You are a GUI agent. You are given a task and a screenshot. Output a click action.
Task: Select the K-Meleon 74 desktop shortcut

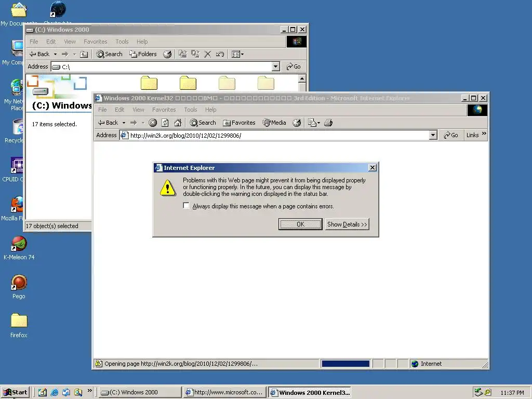tap(19, 248)
